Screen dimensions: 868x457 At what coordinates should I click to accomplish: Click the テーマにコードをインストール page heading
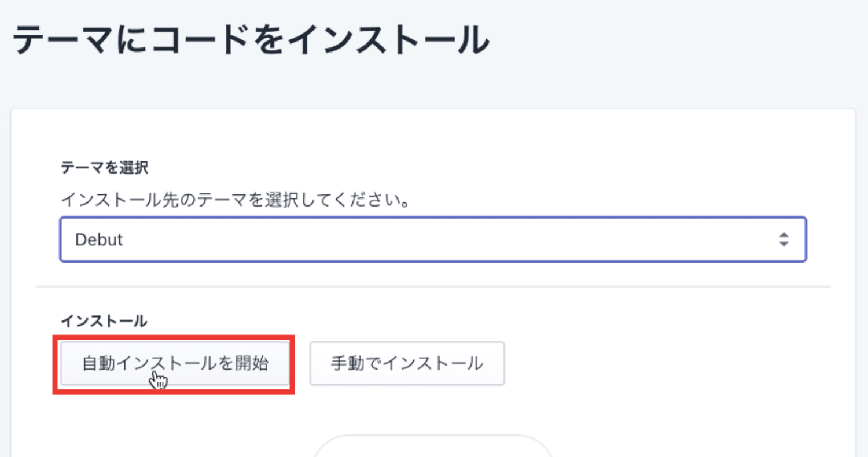[250, 40]
